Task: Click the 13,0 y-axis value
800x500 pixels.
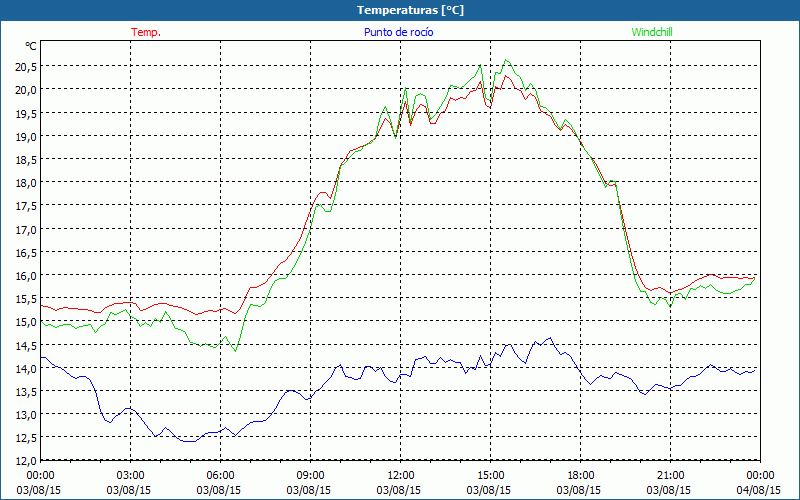Action: (27, 414)
